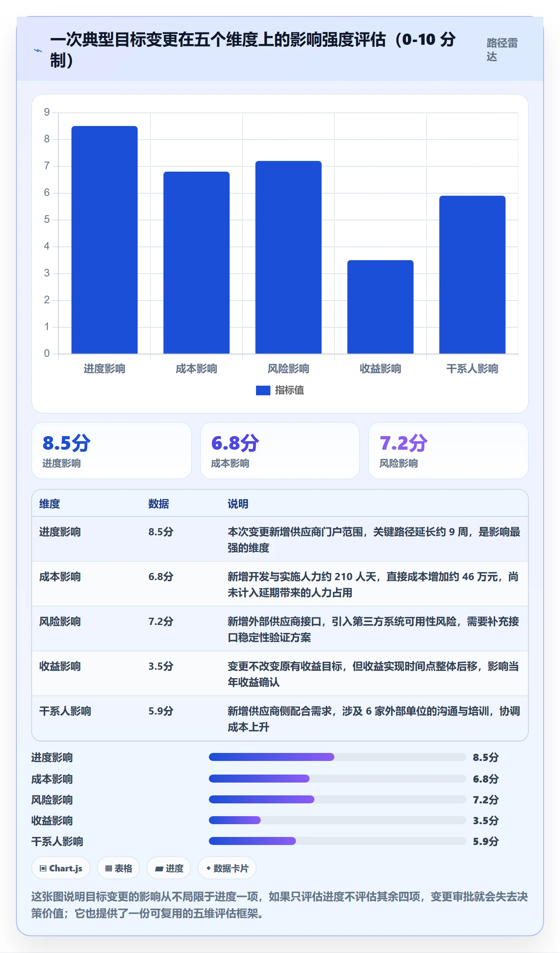Click the chart title about 五个维度

coord(253,50)
